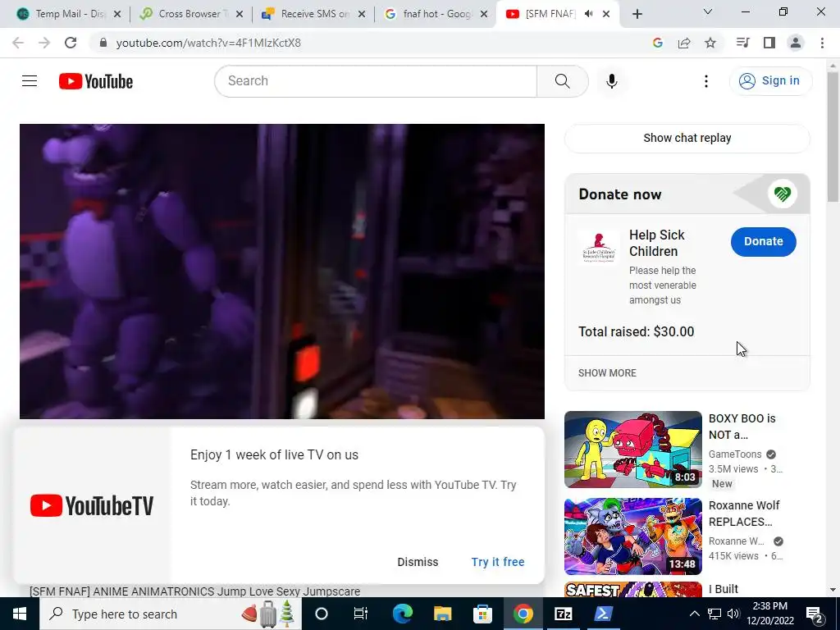Viewport: 840px width, 630px height.
Task: Open Chrome three-dot menu
Action: (x=822, y=43)
